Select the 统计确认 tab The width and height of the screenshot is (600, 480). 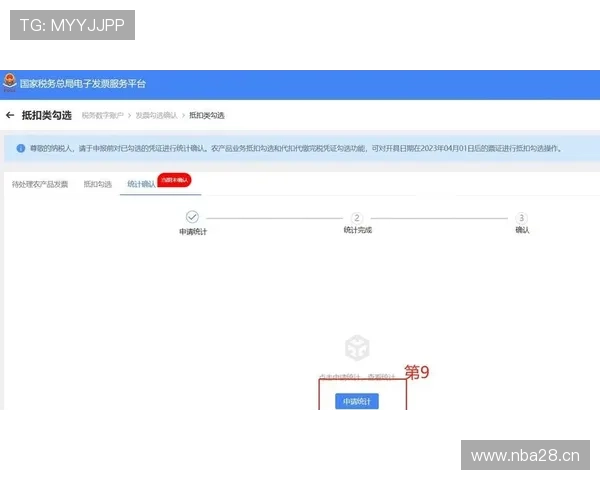[x=141, y=184]
